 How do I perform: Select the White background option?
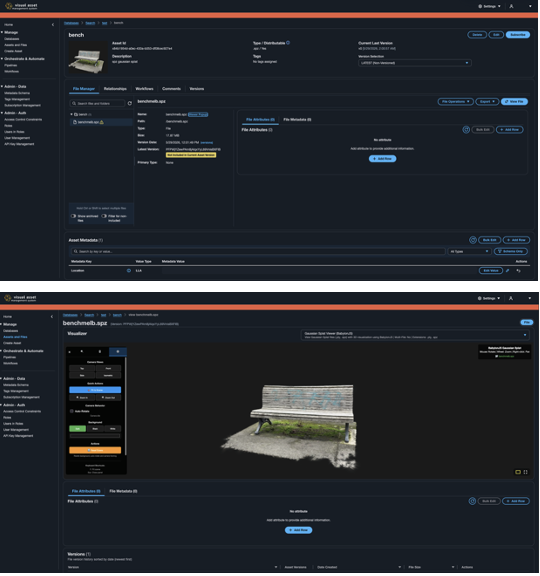[x=113, y=429]
